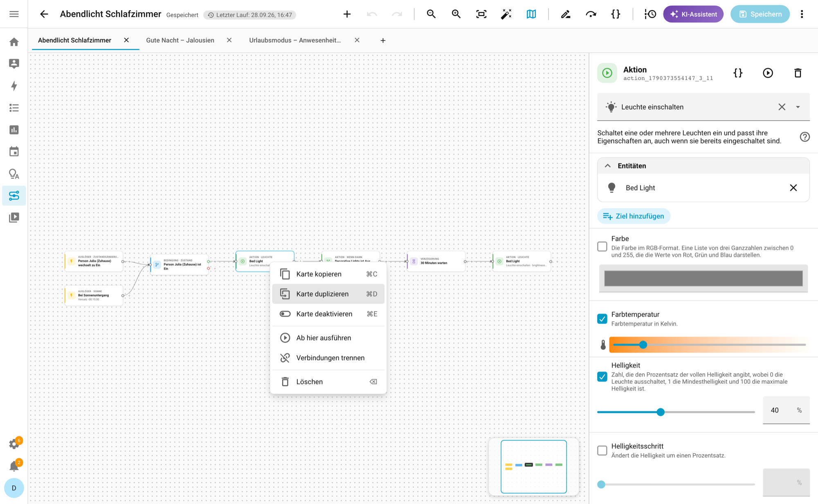Click the Helligkeit value field showing 40

(786, 410)
